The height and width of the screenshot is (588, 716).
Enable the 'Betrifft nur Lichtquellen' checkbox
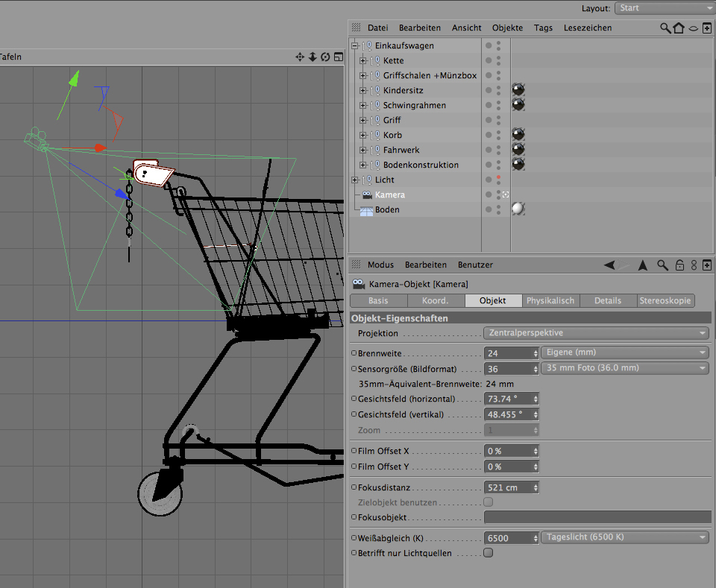[x=489, y=553]
